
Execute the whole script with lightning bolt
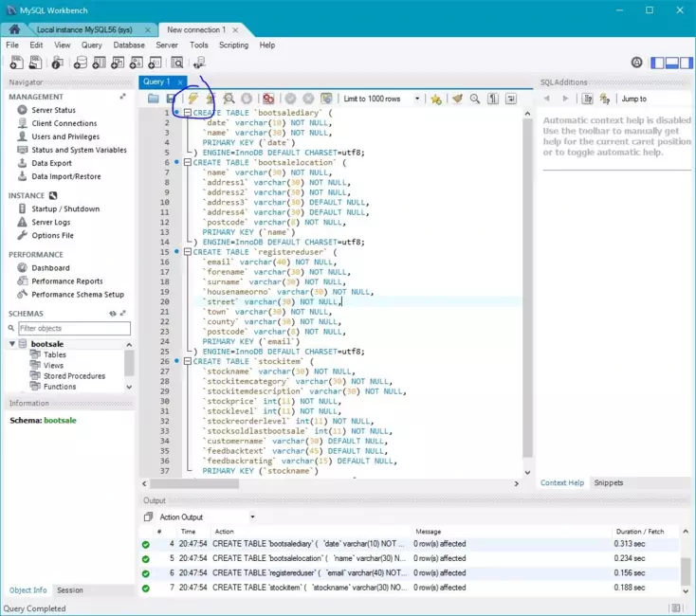pos(192,99)
